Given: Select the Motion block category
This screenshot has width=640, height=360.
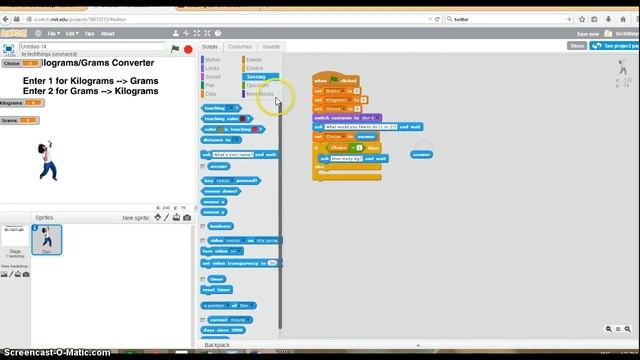Looking at the screenshot, I should 212,60.
